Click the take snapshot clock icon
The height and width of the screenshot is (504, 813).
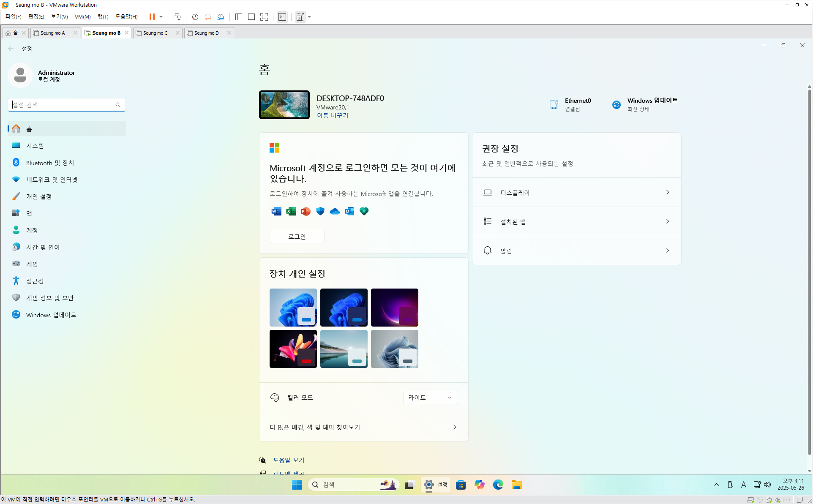click(195, 17)
